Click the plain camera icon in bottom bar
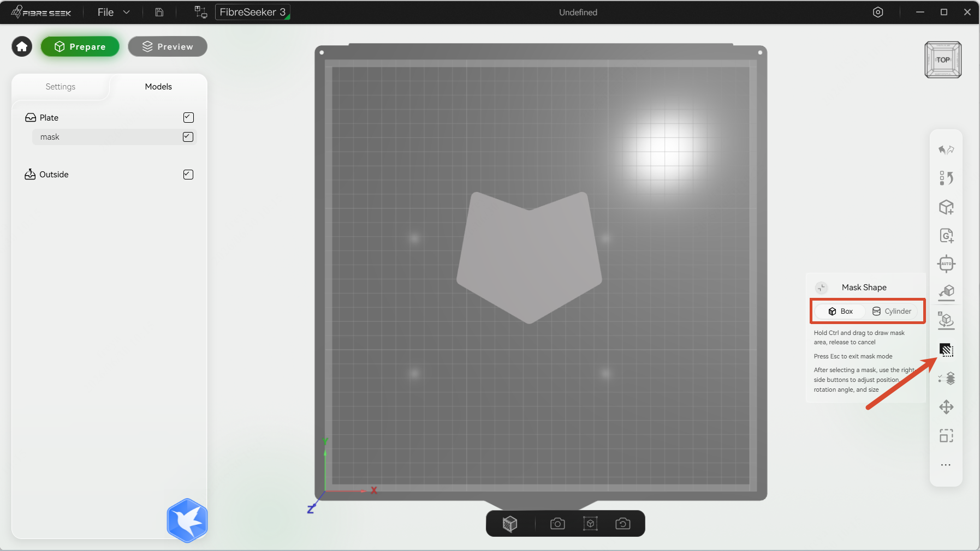Screen dimensions: 980x551 coord(557,524)
